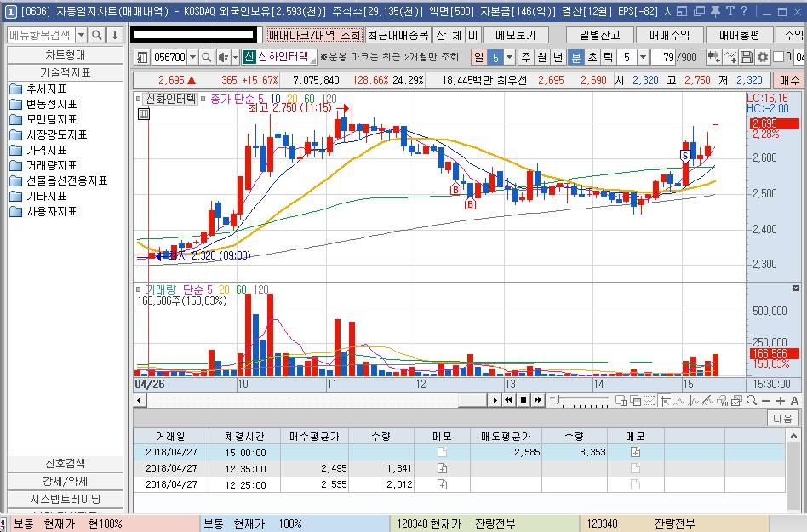This screenshot has height=532, width=807.
Task: Open the menu search dropdown arrow
Action: pos(82,35)
